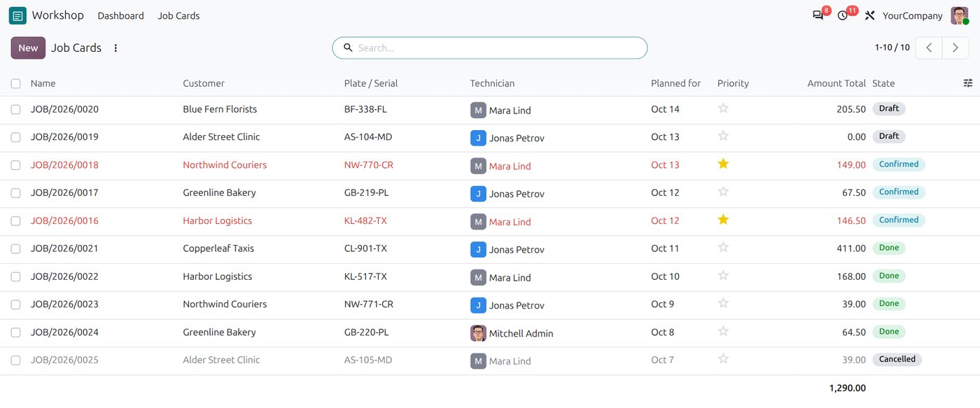
Task: Open the optional columns settings icon
Action: click(968, 83)
